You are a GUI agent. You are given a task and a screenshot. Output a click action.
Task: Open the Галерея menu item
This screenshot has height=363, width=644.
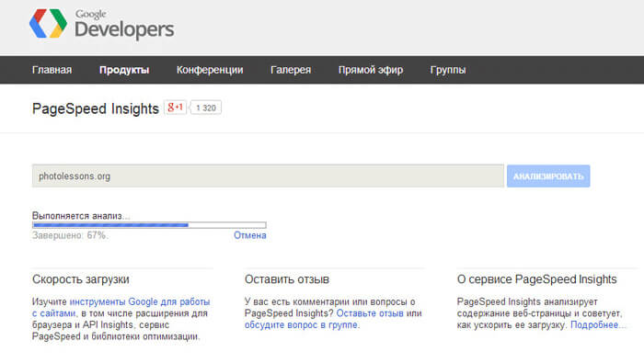(291, 70)
